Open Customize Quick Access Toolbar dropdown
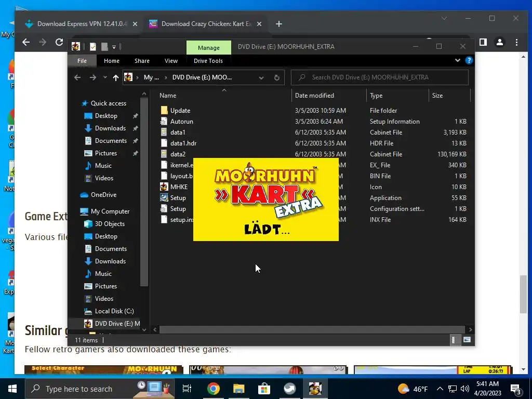 (114, 47)
